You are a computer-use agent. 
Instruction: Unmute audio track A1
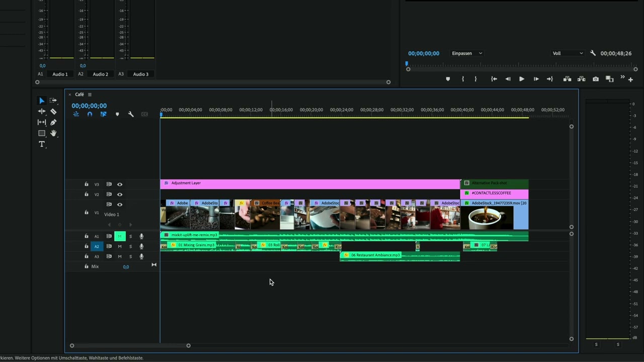coord(120,236)
